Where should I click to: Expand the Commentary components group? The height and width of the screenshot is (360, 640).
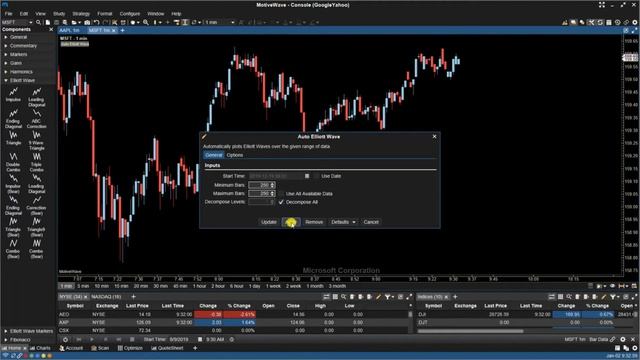(x=6, y=46)
